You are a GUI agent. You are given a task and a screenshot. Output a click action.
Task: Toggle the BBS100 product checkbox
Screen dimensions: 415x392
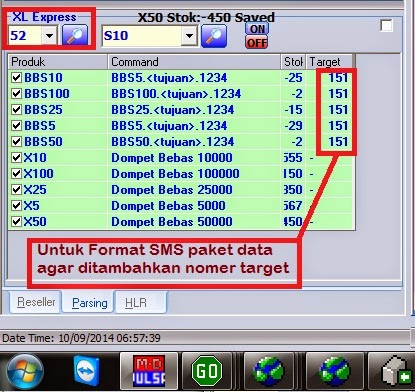(x=16, y=93)
